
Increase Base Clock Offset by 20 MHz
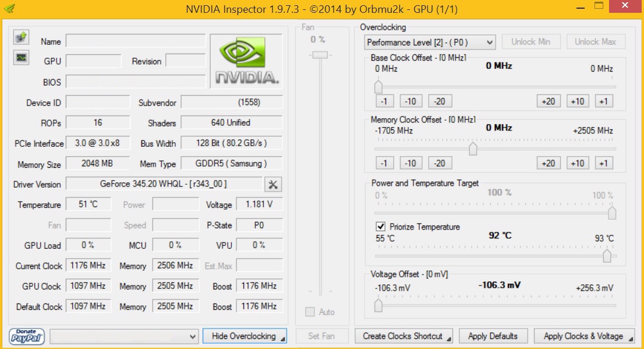pos(549,101)
